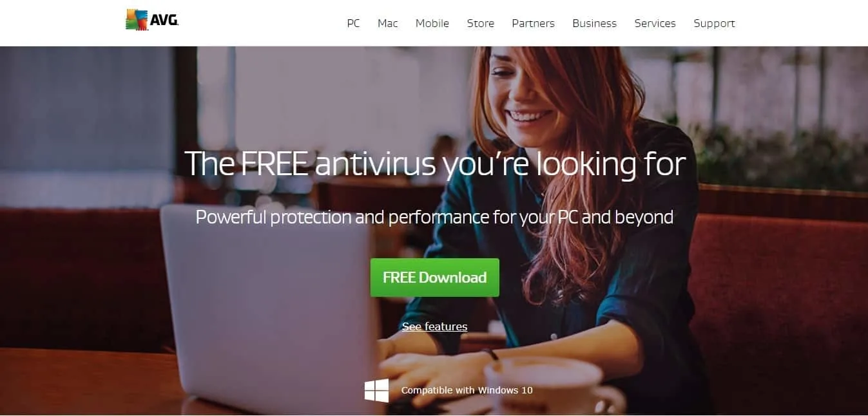Visit the Support section
Viewport: 868px width, 416px height.
(714, 23)
